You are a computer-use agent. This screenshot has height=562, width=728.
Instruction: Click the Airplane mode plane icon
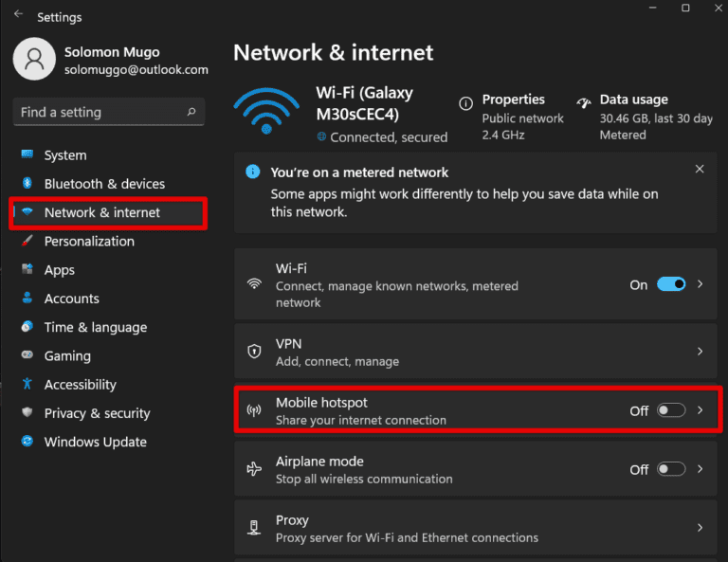[x=254, y=469]
